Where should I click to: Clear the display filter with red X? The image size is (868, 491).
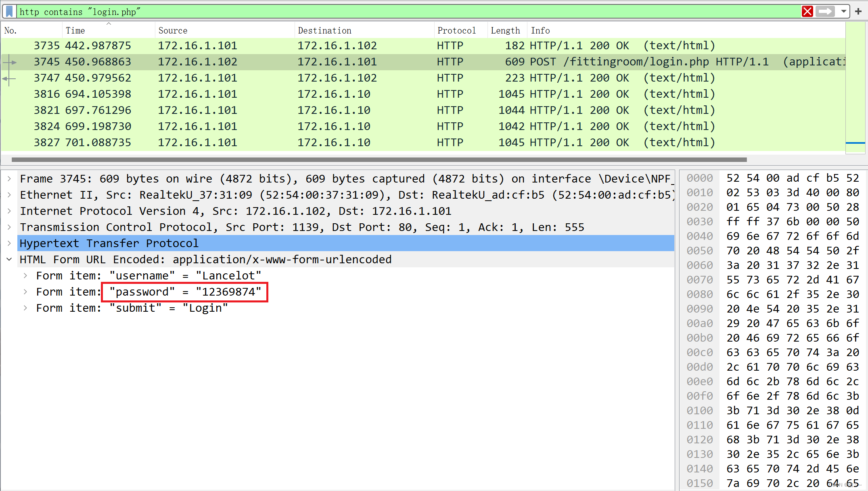coord(807,11)
